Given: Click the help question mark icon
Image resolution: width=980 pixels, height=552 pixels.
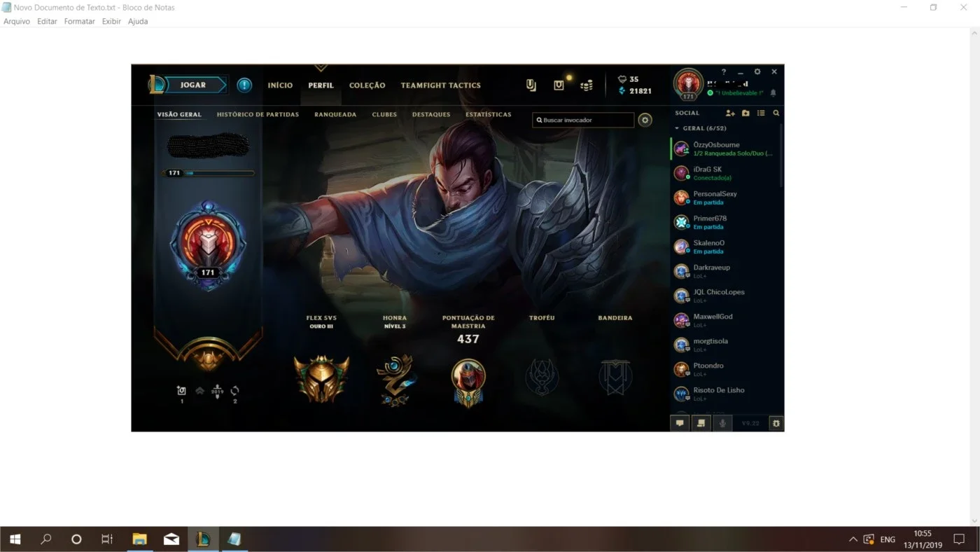Looking at the screenshot, I should coord(724,71).
